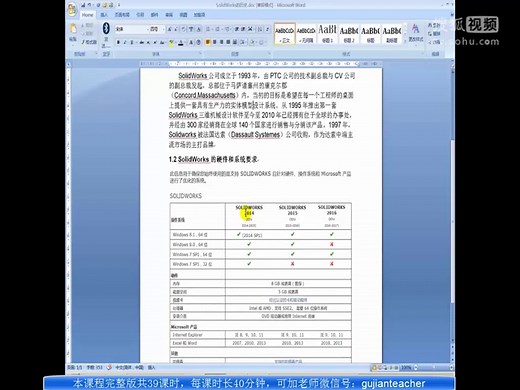This screenshot has height=390, width=520.
Task: Apply the 正文 (Normal) style
Action: coord(284,33)
